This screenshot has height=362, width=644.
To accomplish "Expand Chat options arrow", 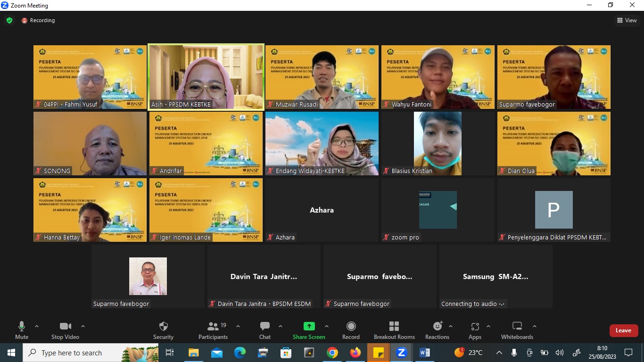I will pos(281,326).
